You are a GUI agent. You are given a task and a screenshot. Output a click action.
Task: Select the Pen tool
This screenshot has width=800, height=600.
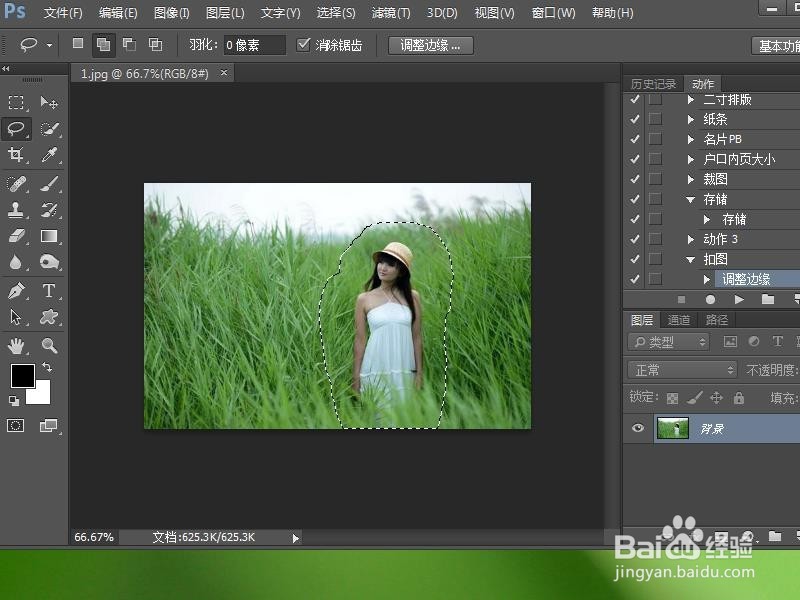tap(16, 291)
